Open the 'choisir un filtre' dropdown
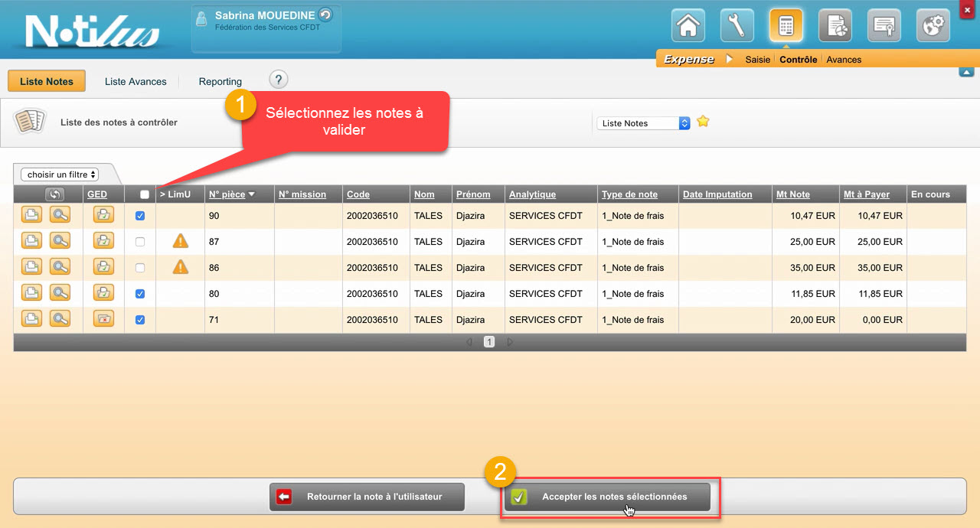The height and width of the screenshot is (528, 980). [x=60, y=174]
